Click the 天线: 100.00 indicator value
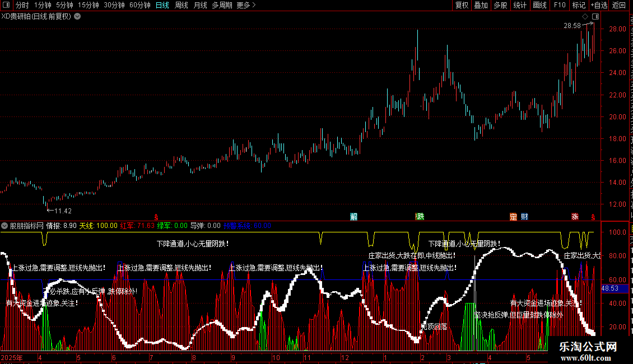Image resolution: width=633 pixels, height=364 pixels. (x=98, y=226)
